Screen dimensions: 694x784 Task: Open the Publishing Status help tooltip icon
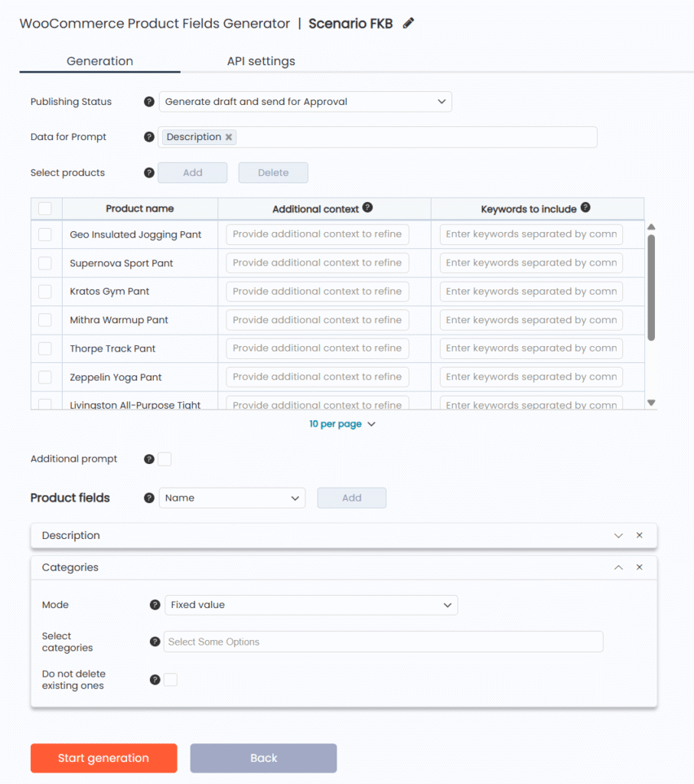pyautogui.click(x=148, y=101)
